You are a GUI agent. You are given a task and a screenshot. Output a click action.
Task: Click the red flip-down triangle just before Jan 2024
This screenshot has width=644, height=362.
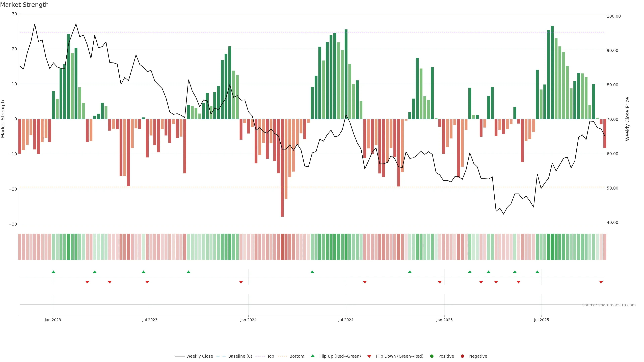click(x=241, y=282)
